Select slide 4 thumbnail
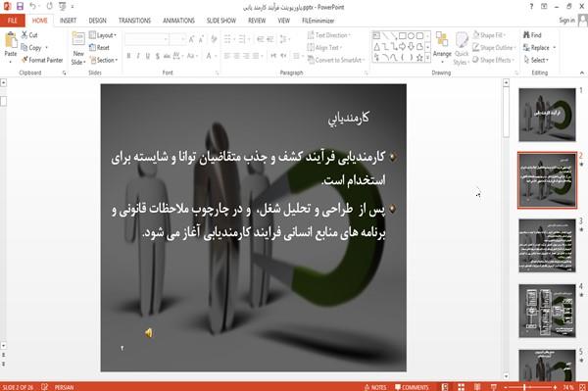This screenshot has width=588, height=391. 547,311
